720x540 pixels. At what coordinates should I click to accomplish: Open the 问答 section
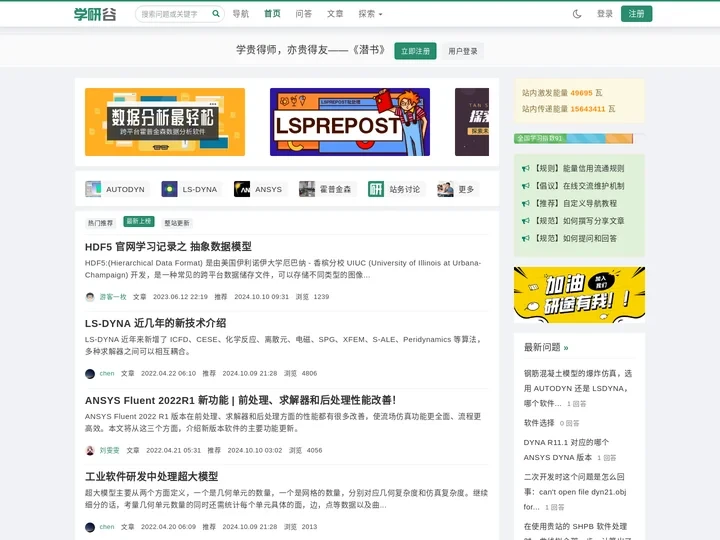[x=304, y=14]
